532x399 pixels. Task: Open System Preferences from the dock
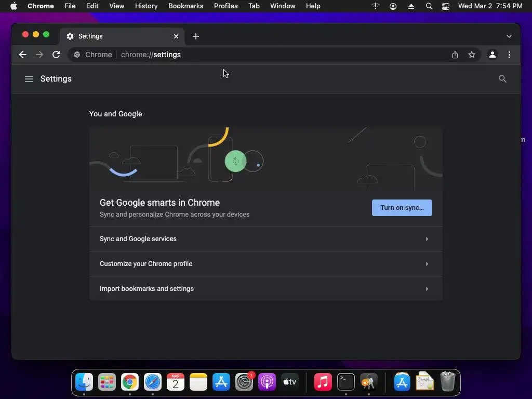pyautogui.click(x=244, y=382)
